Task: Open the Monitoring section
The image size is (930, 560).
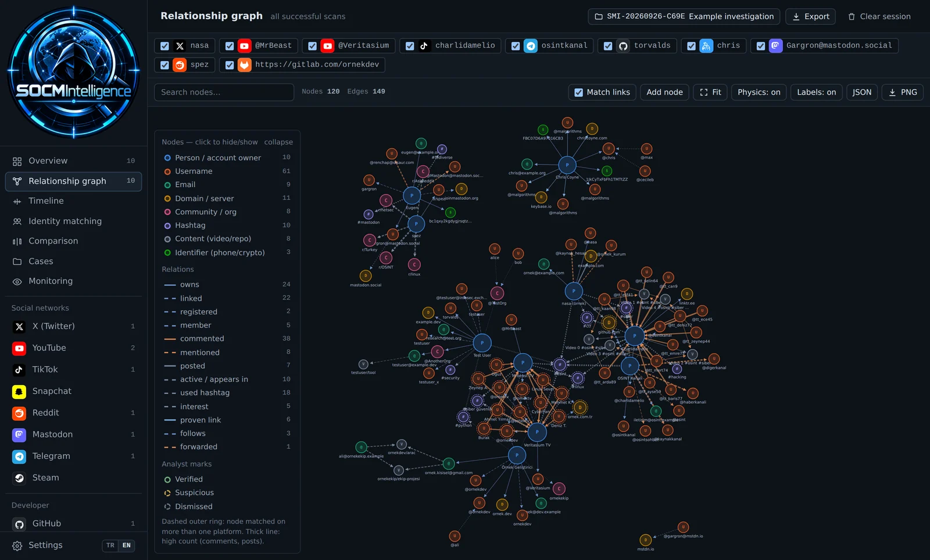Action: tap(73, 281)
